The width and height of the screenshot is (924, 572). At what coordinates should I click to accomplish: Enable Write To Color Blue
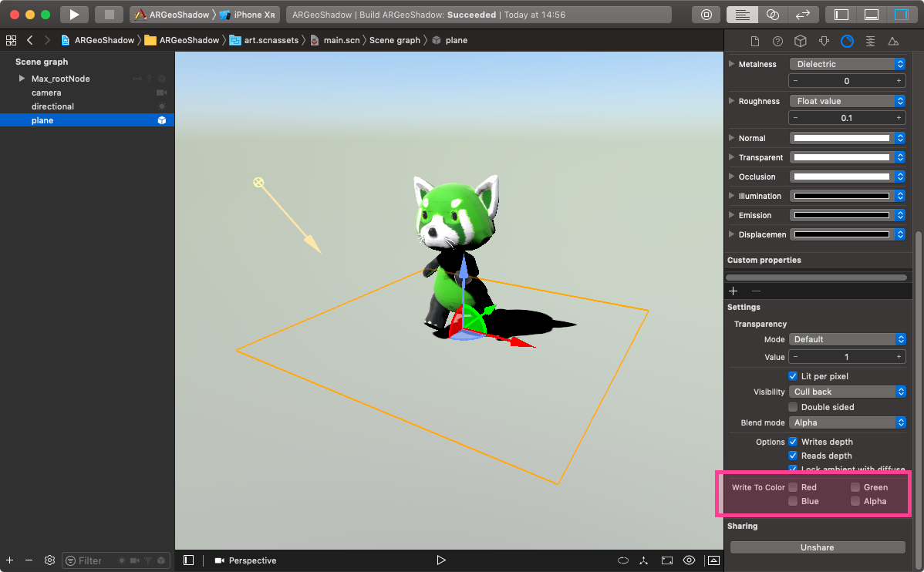pyautogui.click(x=793, y=501)
